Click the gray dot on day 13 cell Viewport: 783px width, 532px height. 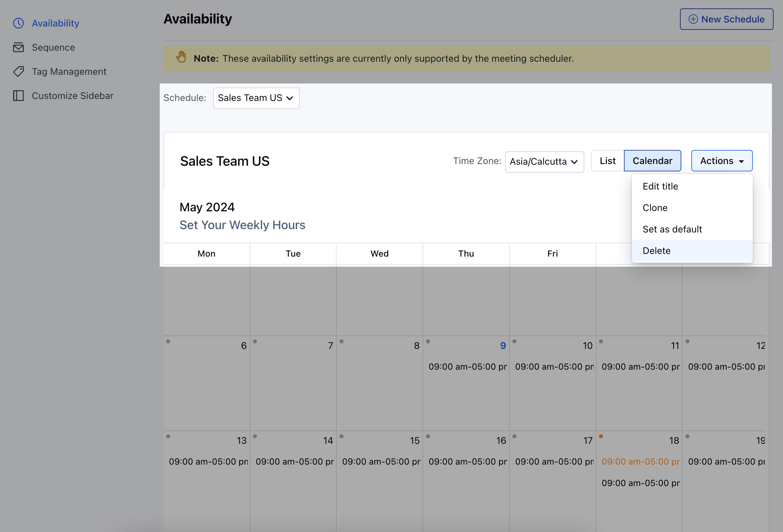[168, 436]
